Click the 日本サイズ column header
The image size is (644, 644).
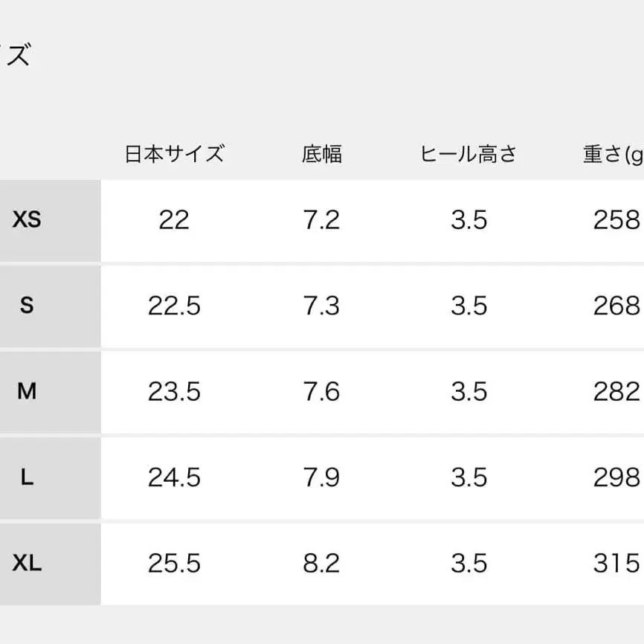point(174,155)
